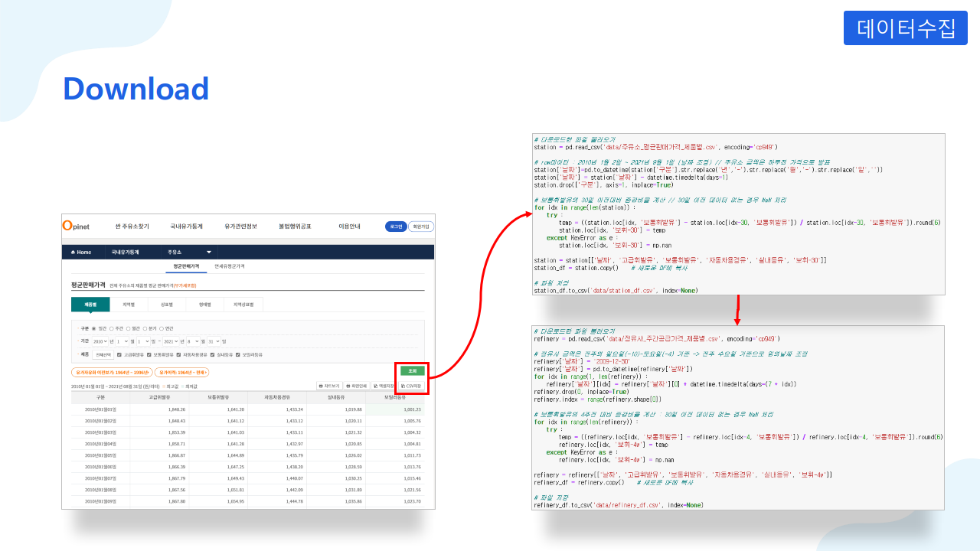Select the 연간 radio button
The width and height of the screenshot is (980, 551).
coord(162,328)
